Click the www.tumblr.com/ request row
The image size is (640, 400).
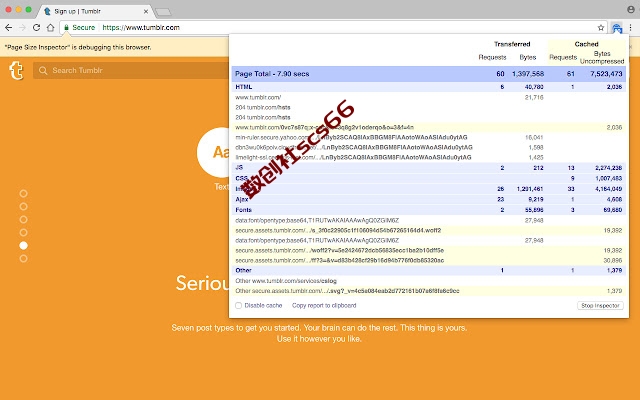tap(429, 97)
